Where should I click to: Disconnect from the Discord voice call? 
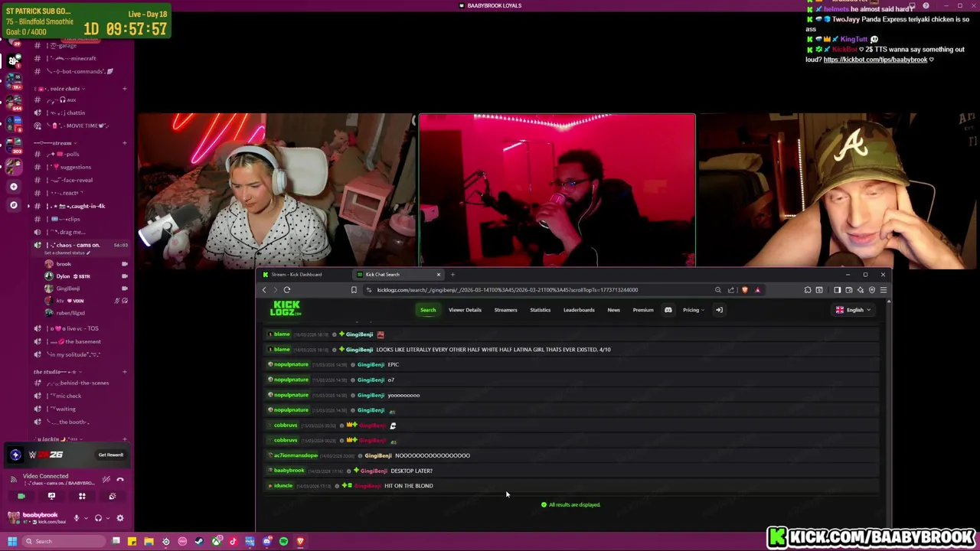[120, 480]
